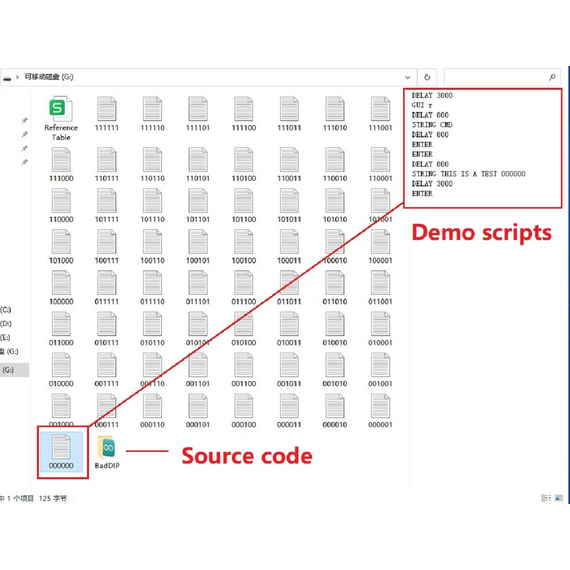Image resolution: width=570 pixels, height=570 pixels.
Task: Select the 010111 file
Action: (107, 329)
